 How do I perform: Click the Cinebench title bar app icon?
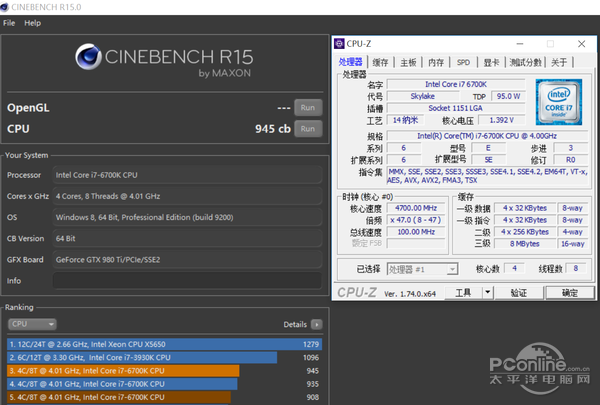point(5,7)
